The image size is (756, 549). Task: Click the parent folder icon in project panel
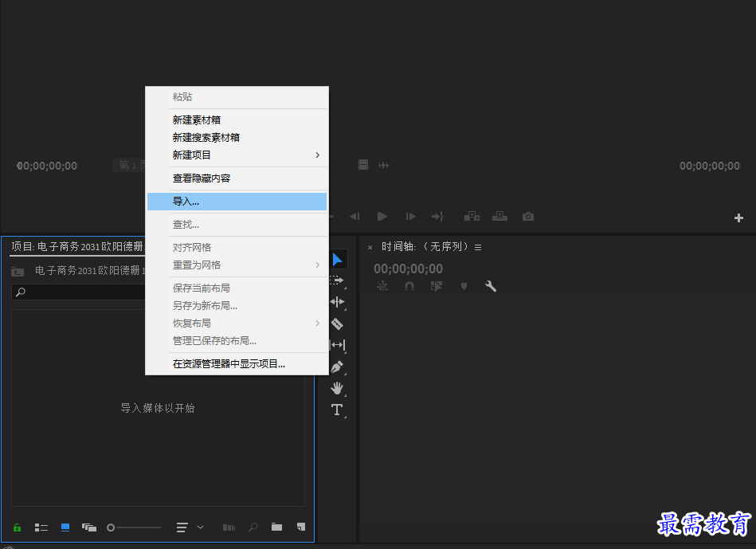point(18,272)
